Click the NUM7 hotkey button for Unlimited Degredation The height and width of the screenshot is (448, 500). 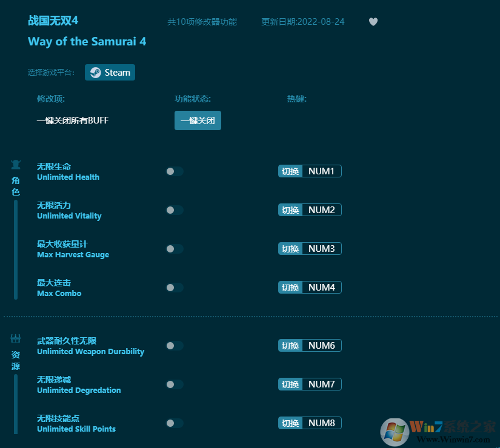click(310, 384)
